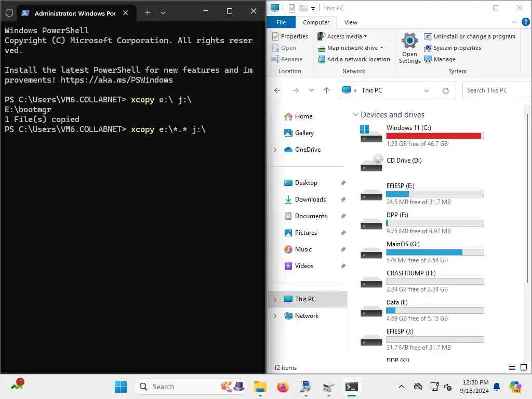Go forward in File Explorer
The height and width of the screenshot is (399, 532).
(295, 90)
